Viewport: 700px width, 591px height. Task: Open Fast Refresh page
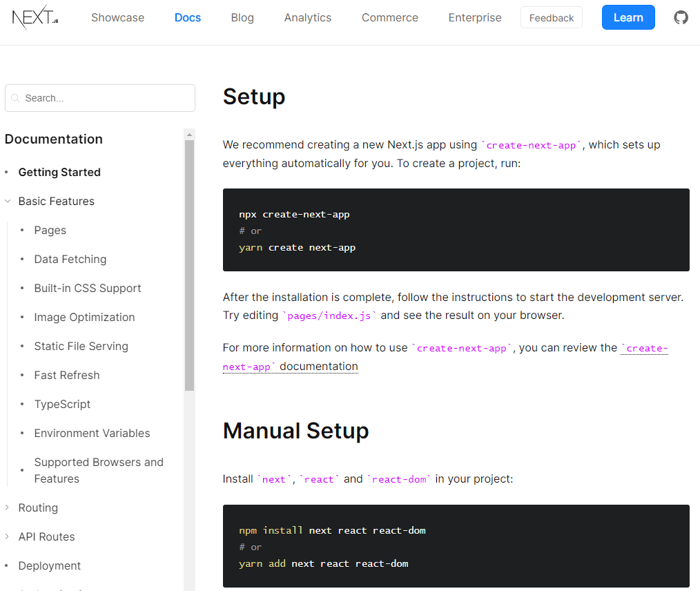[67, 376]
